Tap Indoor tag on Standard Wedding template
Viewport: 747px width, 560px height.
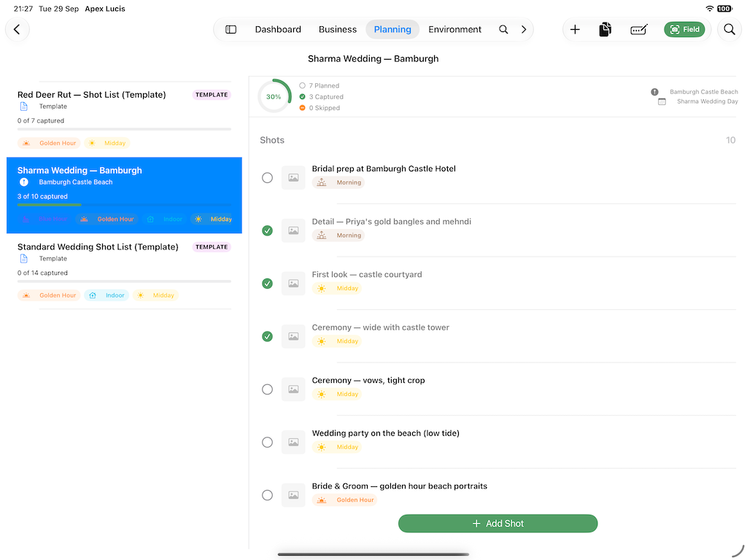click(107, 295)
